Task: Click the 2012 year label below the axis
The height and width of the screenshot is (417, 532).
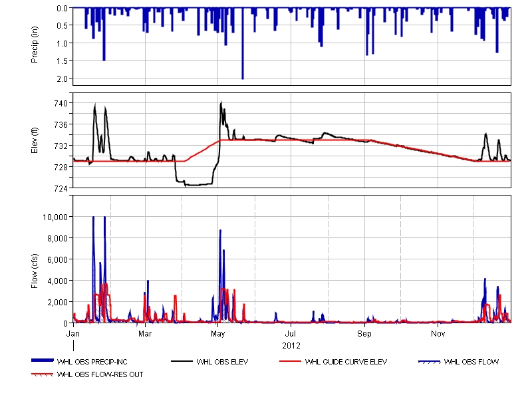Action: pos(291,345)
